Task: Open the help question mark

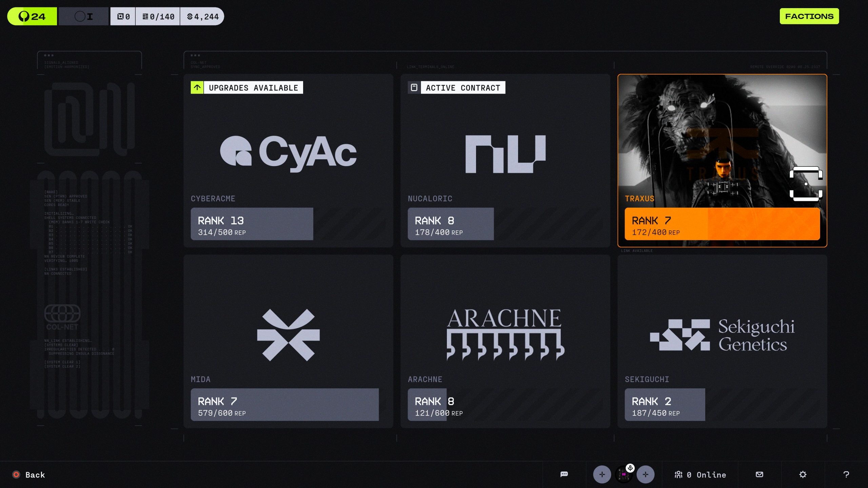Action: [846, 474]
